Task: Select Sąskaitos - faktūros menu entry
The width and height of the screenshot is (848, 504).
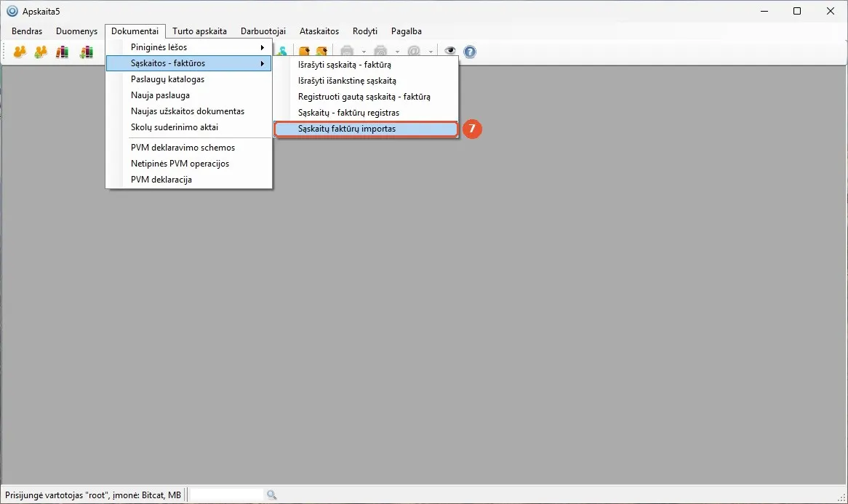Action: tap(189, 63)
